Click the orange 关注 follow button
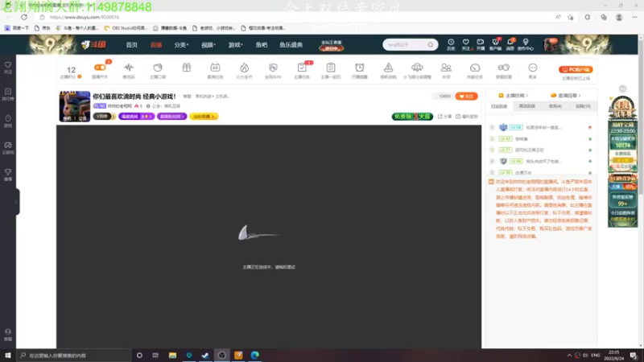Image resolution: width=644 pixels, height=362 pixels. coord(466,96)
